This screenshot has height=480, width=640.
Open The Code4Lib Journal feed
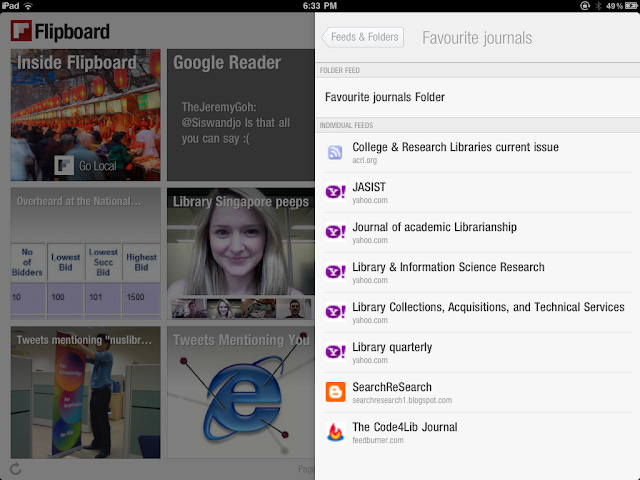pyautogui.click(x=478, y=433)
